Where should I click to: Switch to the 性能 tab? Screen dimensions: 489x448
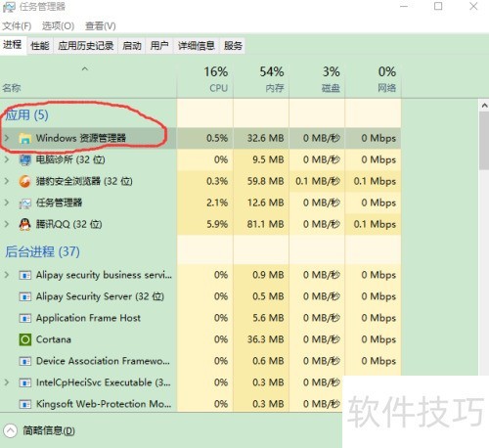tap(40, 46)
